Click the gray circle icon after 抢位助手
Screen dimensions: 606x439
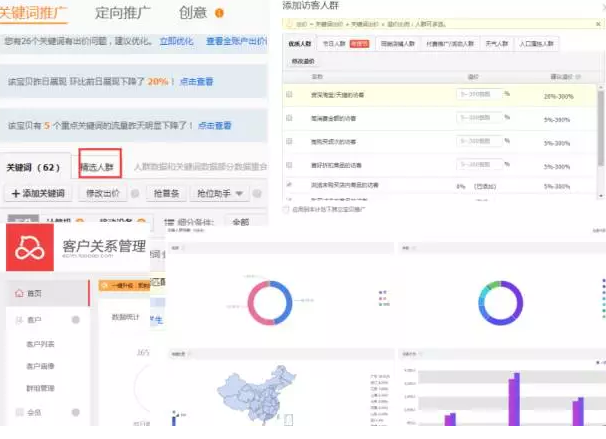pyautogui.click(x=258, y=192)
